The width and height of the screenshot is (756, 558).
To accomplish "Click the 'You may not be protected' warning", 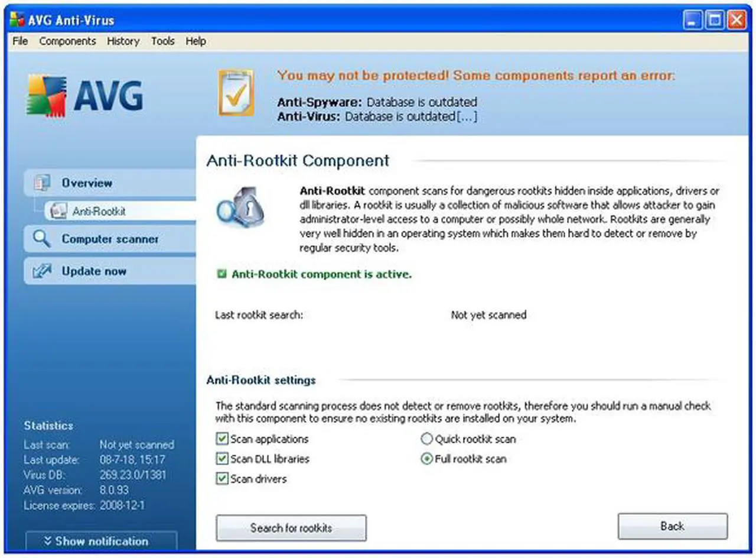I will coord(476,76).
